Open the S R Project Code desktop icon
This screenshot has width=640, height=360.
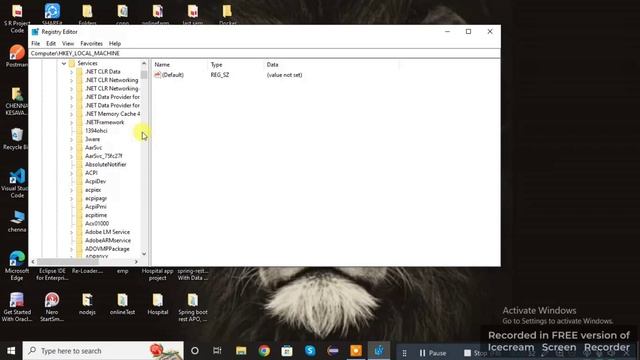pyautogui.click(x=17, y=18)
